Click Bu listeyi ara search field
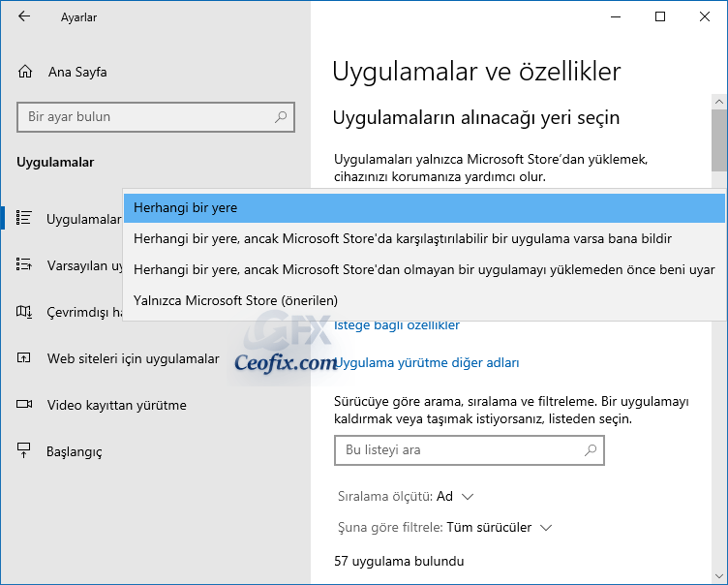The image size is (728, 585). pos(469,450)
